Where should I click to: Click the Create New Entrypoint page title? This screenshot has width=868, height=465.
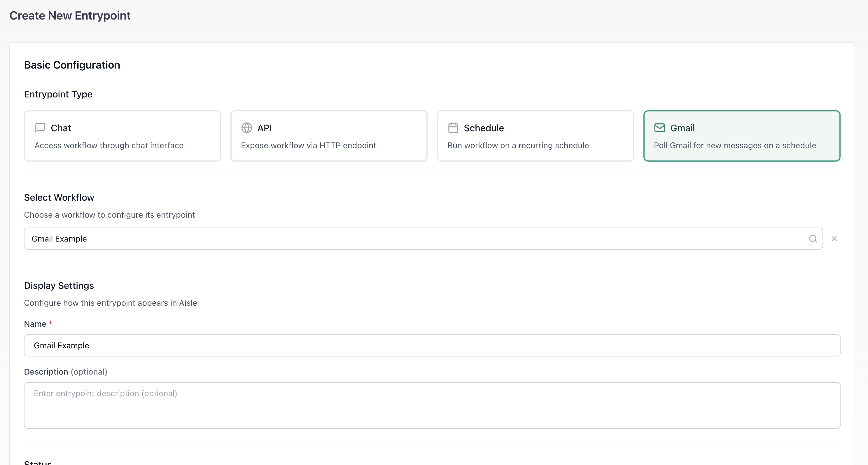70,15
